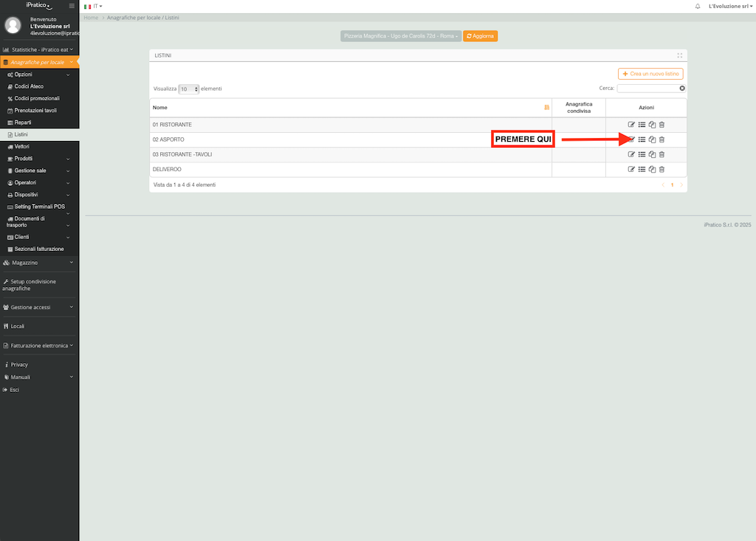The width and height of the screenshot is (756, 541).
Task: Click the notification bell icon
Action: click(698, 6)
